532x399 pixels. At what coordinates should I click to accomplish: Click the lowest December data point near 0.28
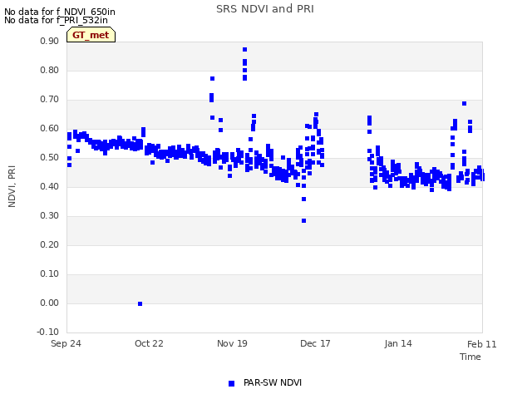(x=304, y=221)
